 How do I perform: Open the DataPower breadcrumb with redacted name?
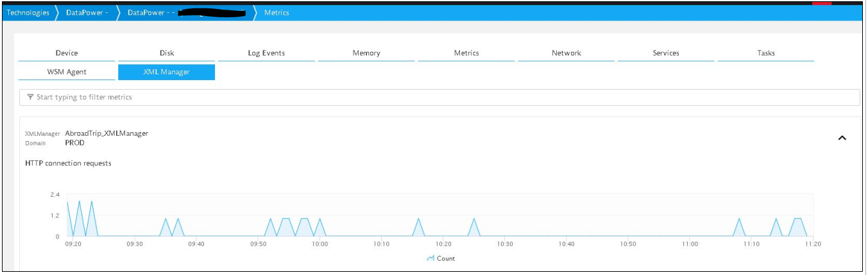click(186, 13)
